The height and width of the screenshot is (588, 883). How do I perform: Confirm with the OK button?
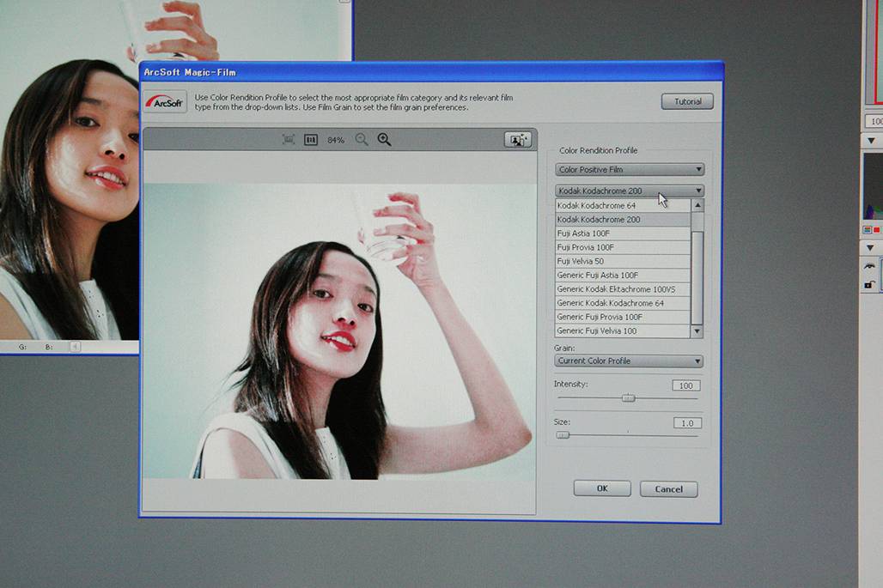[x=602, y=488]
